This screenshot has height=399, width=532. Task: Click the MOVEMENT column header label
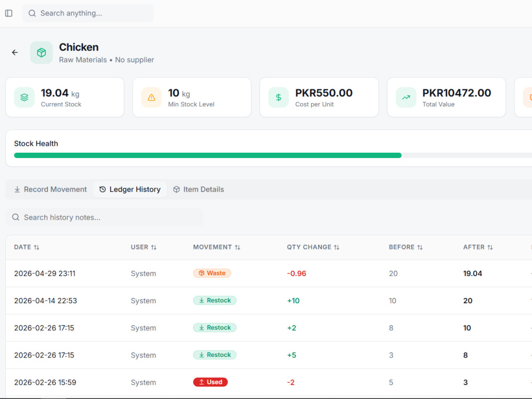click(212, 247)
